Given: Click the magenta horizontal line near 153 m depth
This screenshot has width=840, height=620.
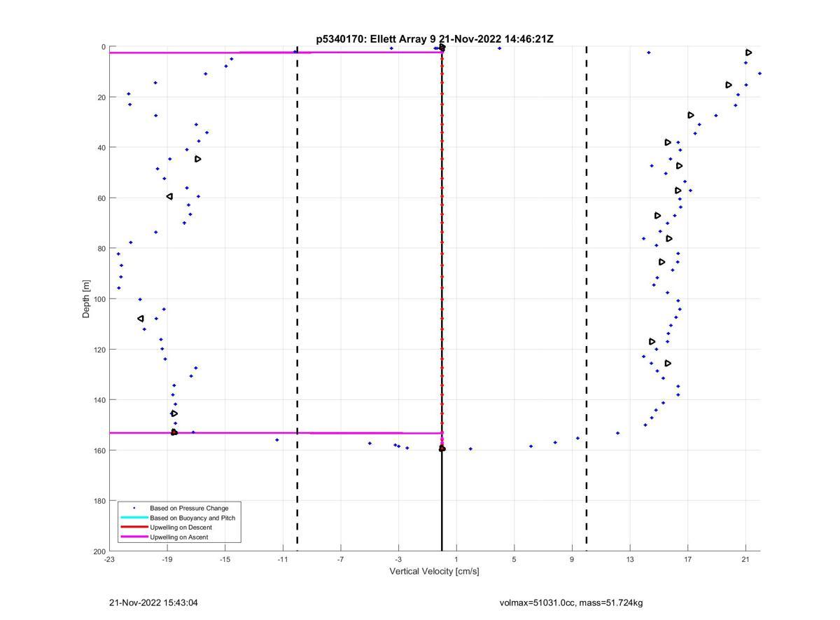Looking at the screenshot, I should (x=275, y=433).
